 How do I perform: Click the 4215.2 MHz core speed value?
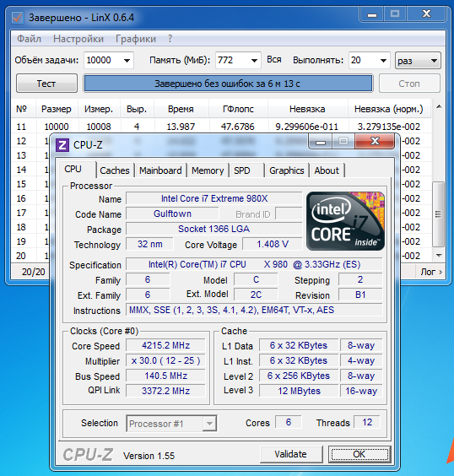click(165, 346)
